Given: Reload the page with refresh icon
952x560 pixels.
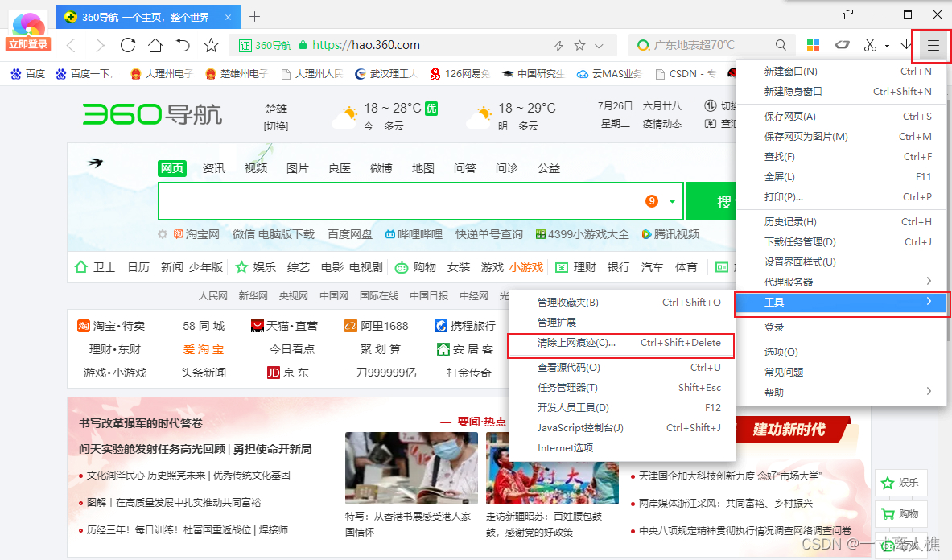Looking at the screenshot, I should pyautogui.click(x=127, y=45).
